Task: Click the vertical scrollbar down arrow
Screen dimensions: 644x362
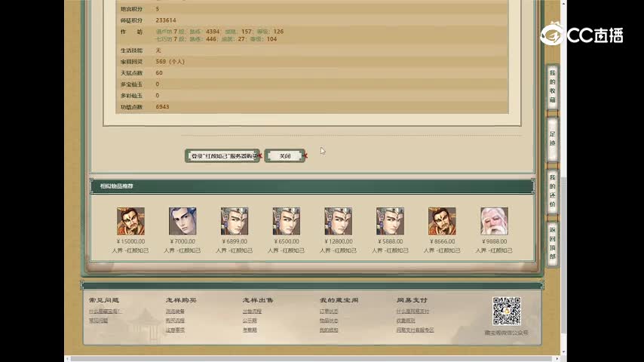Action: tap(563, 352)
